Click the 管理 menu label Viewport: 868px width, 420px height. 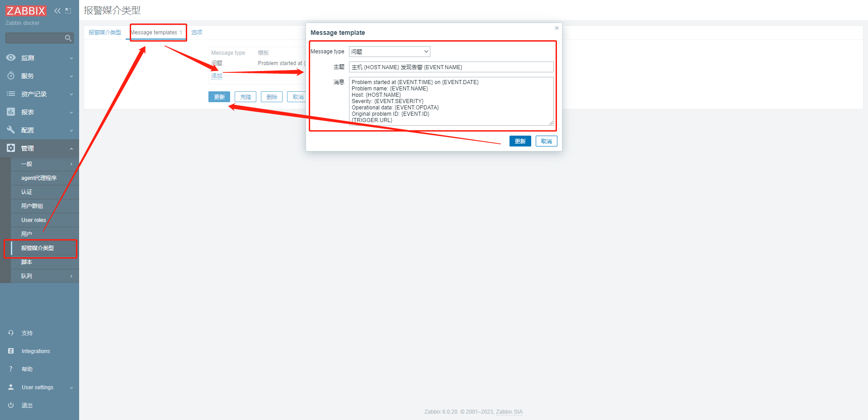click(x=27, y=148)
